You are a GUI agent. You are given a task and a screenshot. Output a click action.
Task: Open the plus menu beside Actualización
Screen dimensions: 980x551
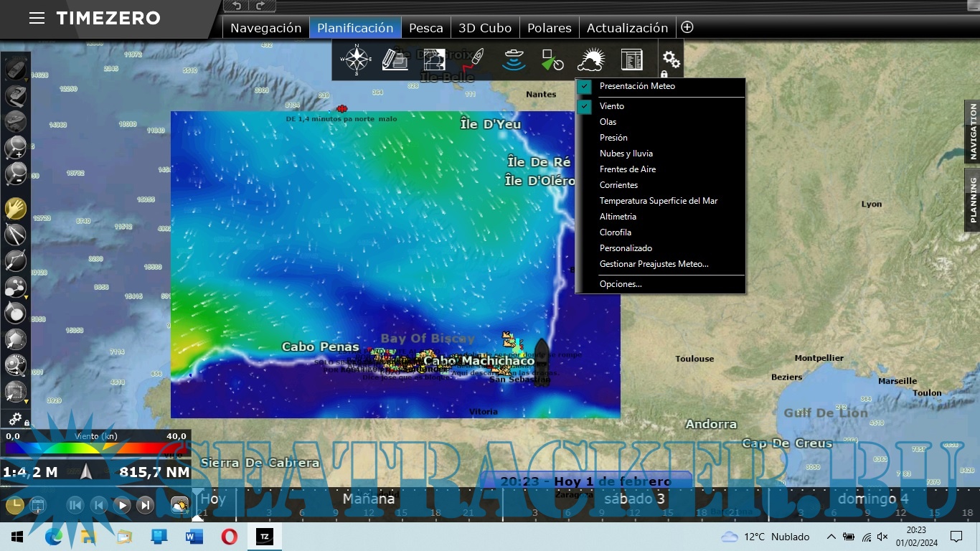click(x=687, y=27)
